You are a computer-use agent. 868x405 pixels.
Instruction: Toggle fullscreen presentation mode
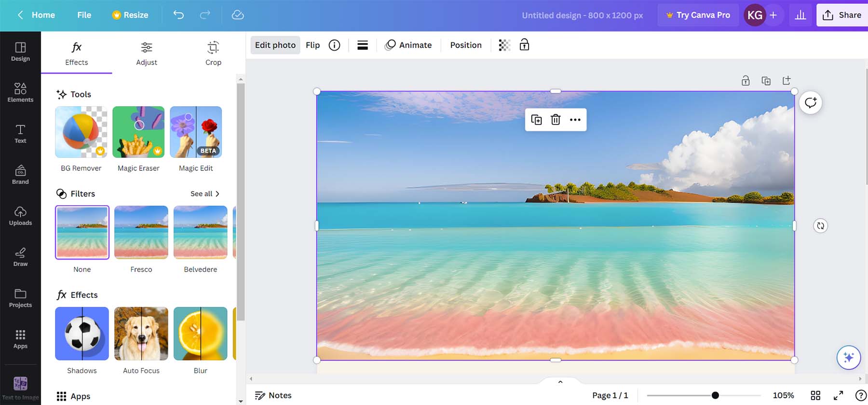(839, 395)
